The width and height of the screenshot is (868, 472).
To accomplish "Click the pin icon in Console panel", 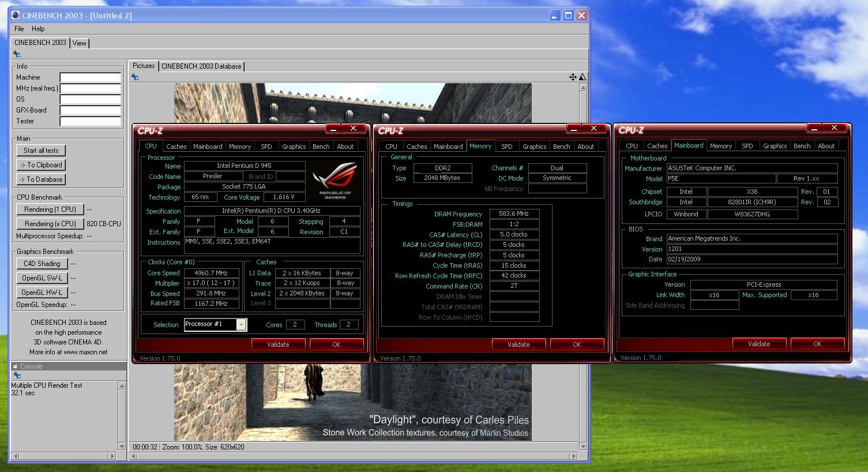I will (17, 376).
